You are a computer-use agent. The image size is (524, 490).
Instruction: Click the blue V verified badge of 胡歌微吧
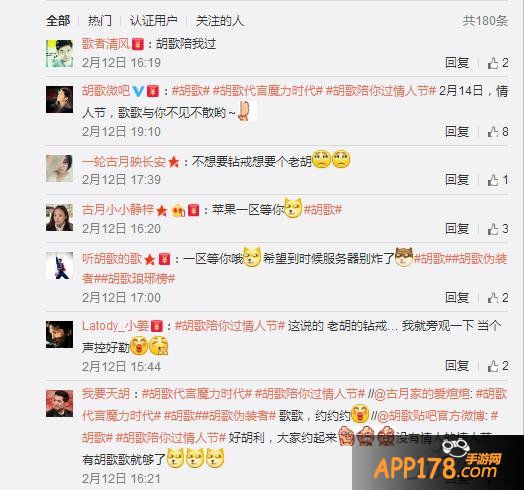[138, 91]
